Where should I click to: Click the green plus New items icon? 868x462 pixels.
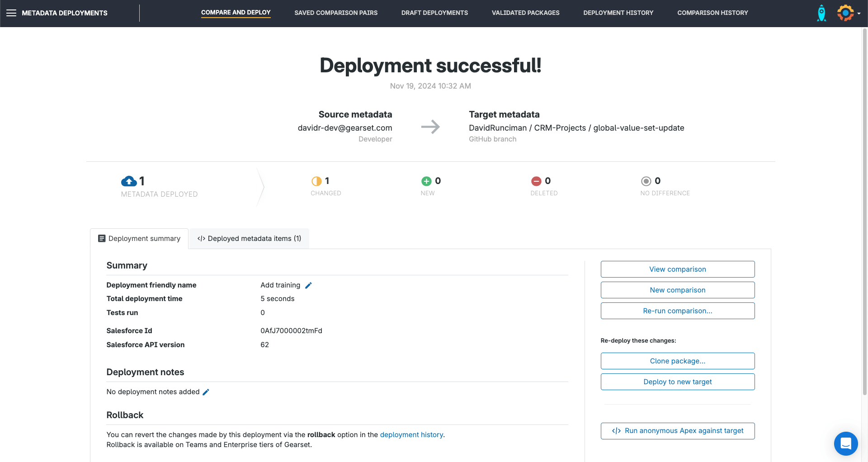[x=427, y=181]
